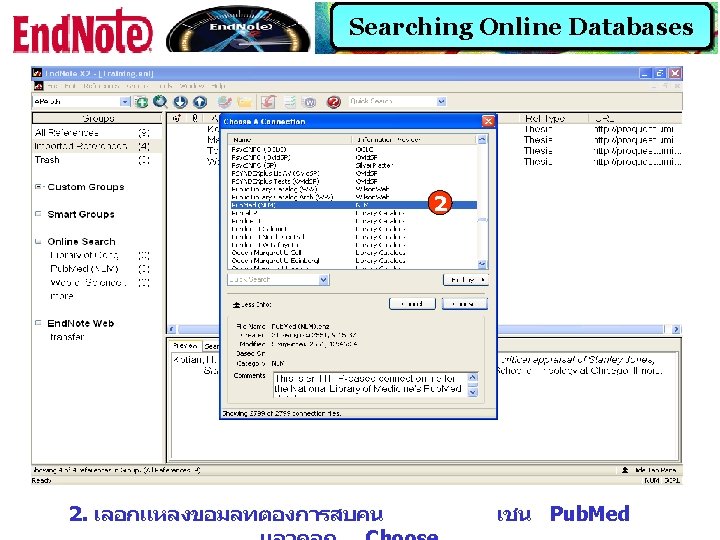Click reference list horizontal scroll right arrow
Screen dimensions: 720x540
676,329
